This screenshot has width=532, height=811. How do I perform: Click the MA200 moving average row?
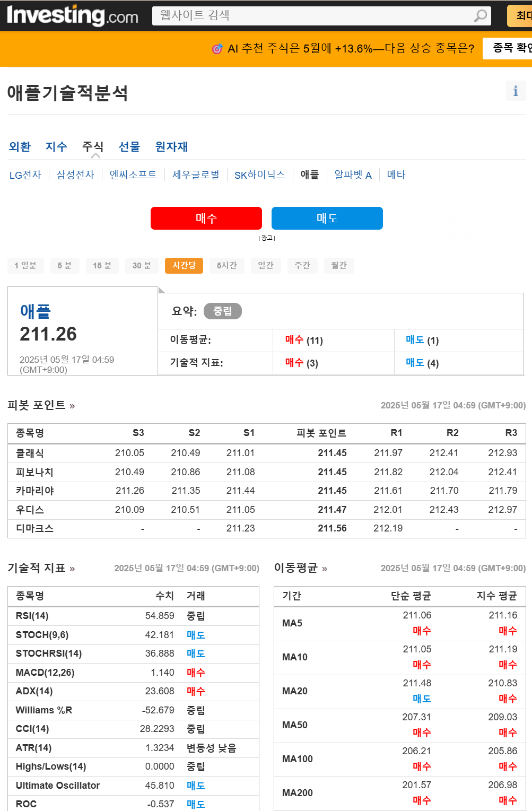tap(400, 793)
